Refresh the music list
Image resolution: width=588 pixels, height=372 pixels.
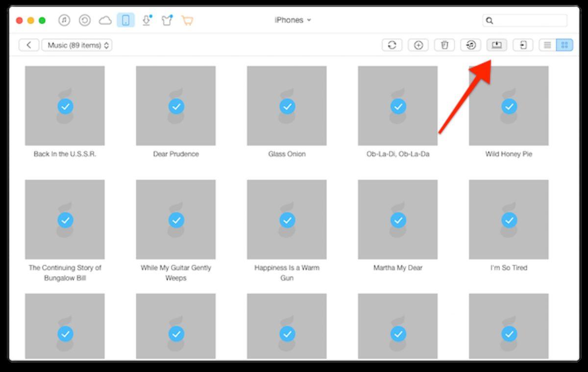tap(392, 45)
